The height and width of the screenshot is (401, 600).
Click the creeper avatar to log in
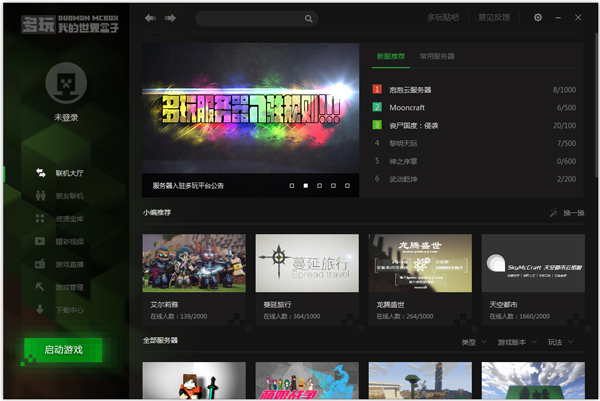click(x=66, y=83)
